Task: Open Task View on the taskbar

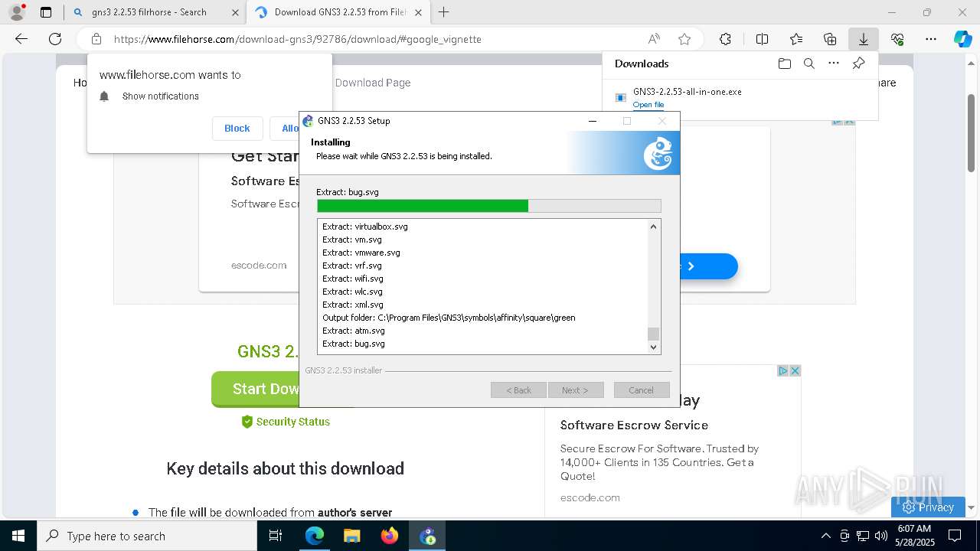Action: coord(276,536)
